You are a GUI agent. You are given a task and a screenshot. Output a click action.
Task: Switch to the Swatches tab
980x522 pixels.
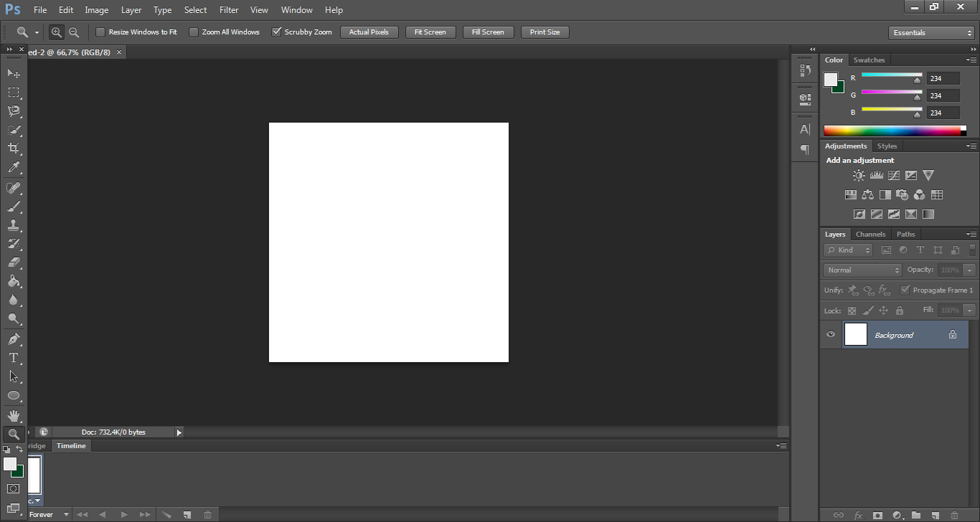click(869, 60)
